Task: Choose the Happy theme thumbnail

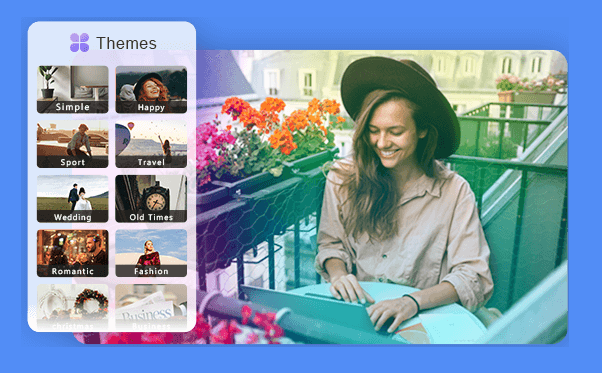Action: pos(151,89)
